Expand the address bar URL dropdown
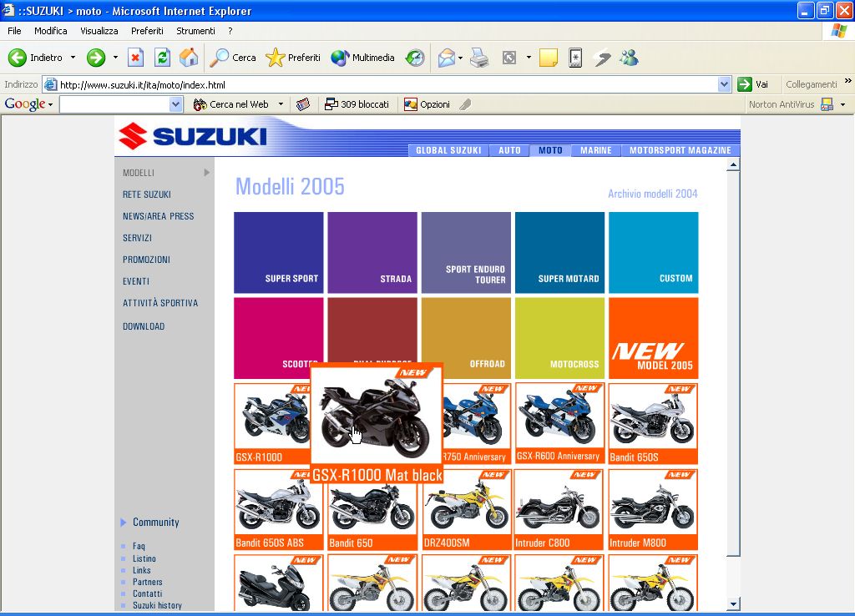The height and width of the screenshot is (616, 855). [x=724, y=84]
